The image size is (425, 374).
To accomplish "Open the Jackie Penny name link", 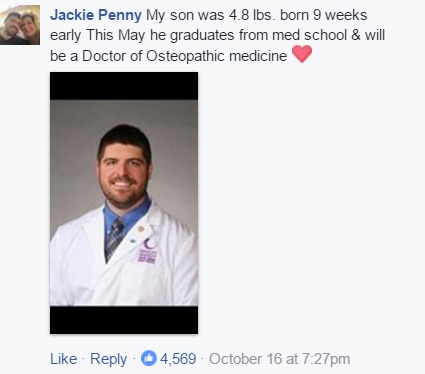I will tap(96, 15).
